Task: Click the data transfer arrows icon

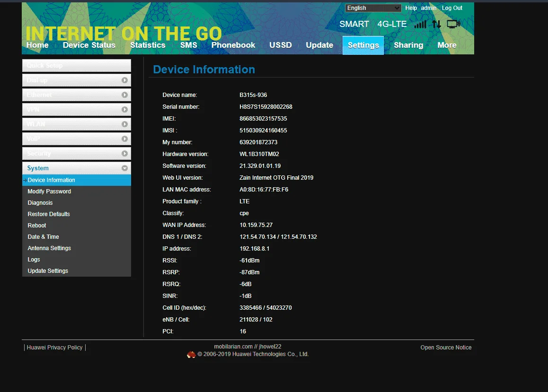Action: click(436, 24)
